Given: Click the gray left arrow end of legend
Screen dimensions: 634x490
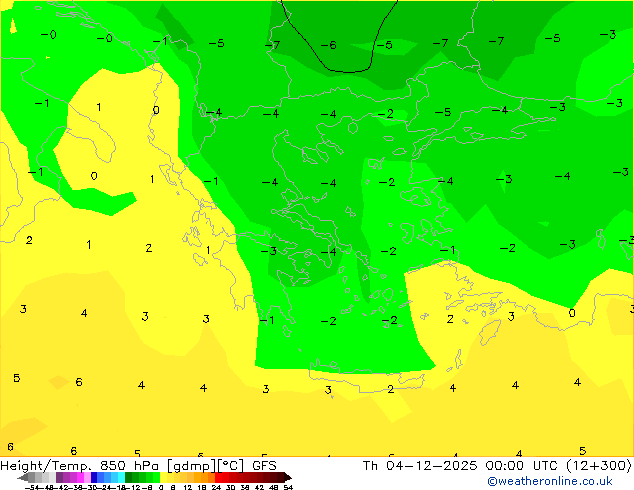Looking at the screenshot, I should click(x=23, y=477).
